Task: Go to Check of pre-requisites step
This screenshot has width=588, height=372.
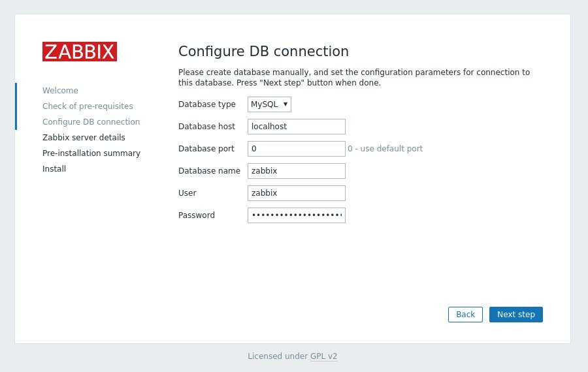Action: coord(88,106)
